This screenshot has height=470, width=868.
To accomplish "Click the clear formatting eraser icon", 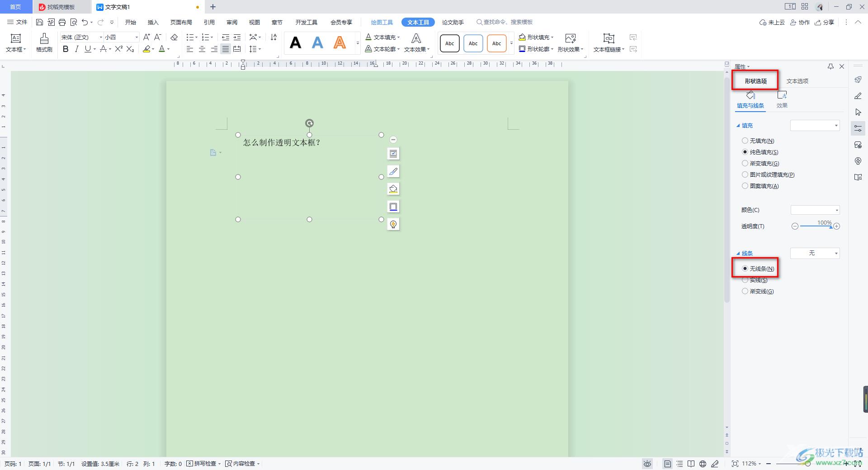I will tap(174, 37).
